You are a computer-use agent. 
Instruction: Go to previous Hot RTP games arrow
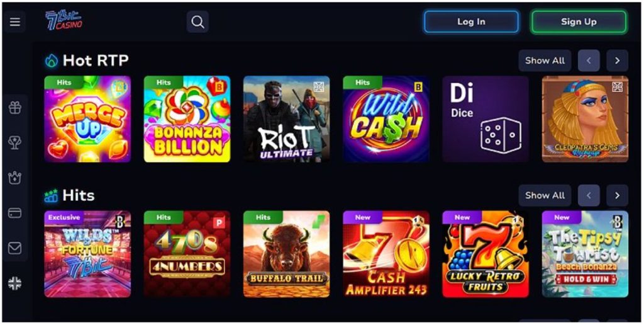tap(589, 61)
